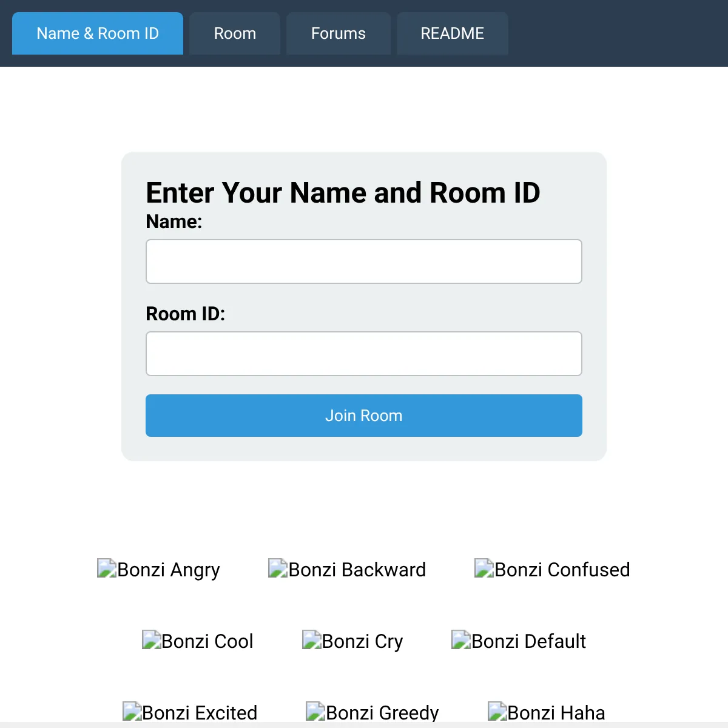This screenshot has width=728, height=728.
Task: Switch to the README tab
Action: [453, 33]
